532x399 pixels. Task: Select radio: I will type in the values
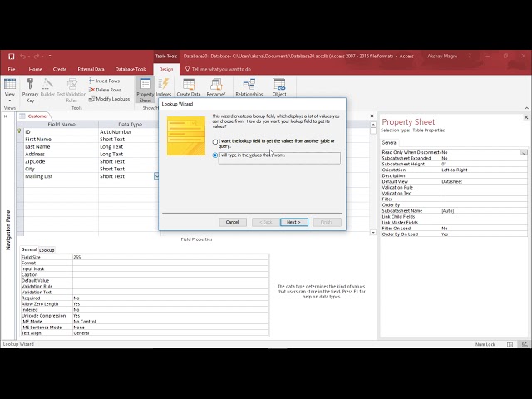(215, 155)
